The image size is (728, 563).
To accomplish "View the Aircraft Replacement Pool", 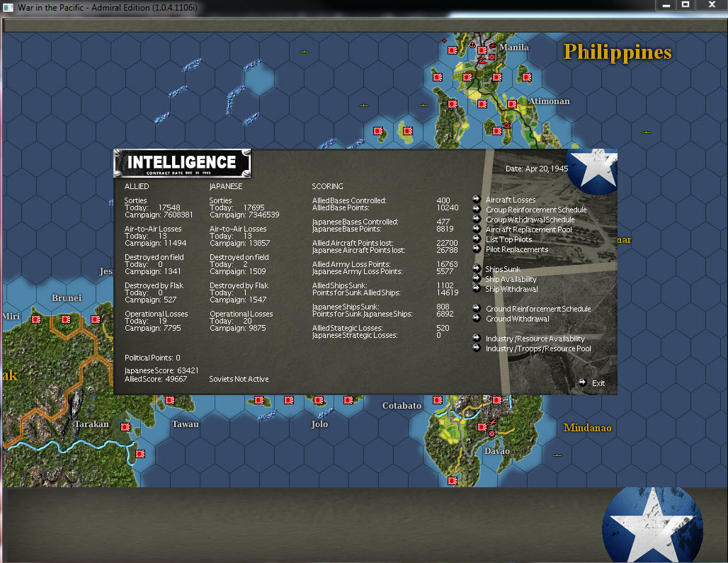I will point(529,229).
